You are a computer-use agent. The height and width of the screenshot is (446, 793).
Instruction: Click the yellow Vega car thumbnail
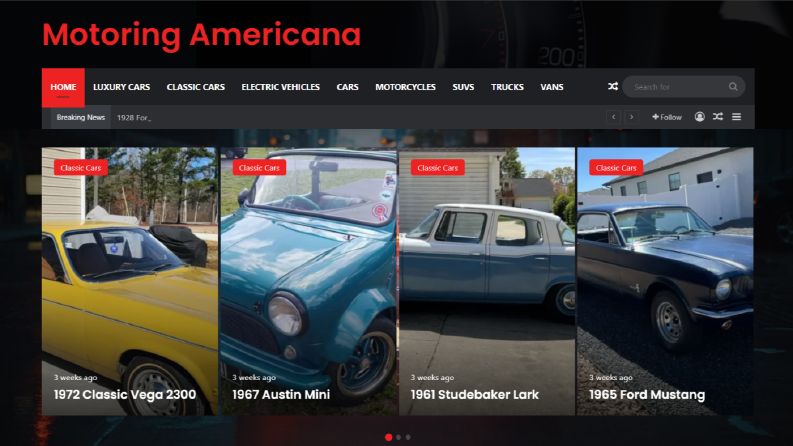tap(130, 281)
